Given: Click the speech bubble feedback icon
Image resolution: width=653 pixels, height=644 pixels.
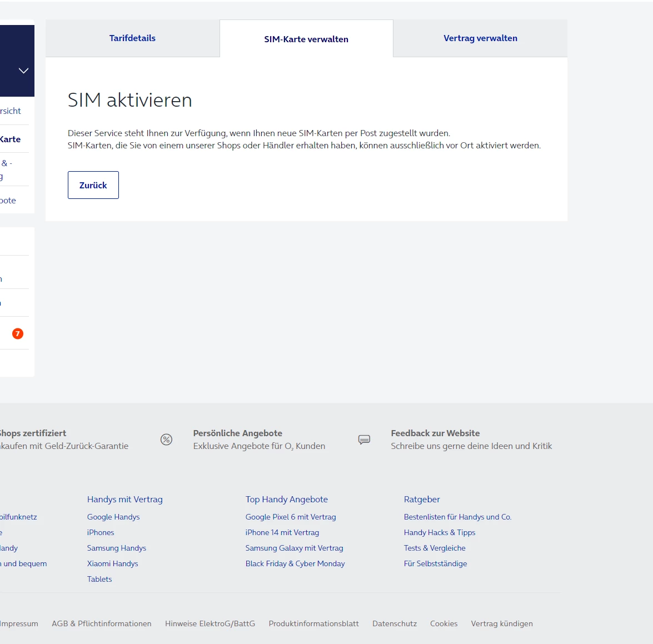Looking at the screenshot, I should tap(364, 440).
